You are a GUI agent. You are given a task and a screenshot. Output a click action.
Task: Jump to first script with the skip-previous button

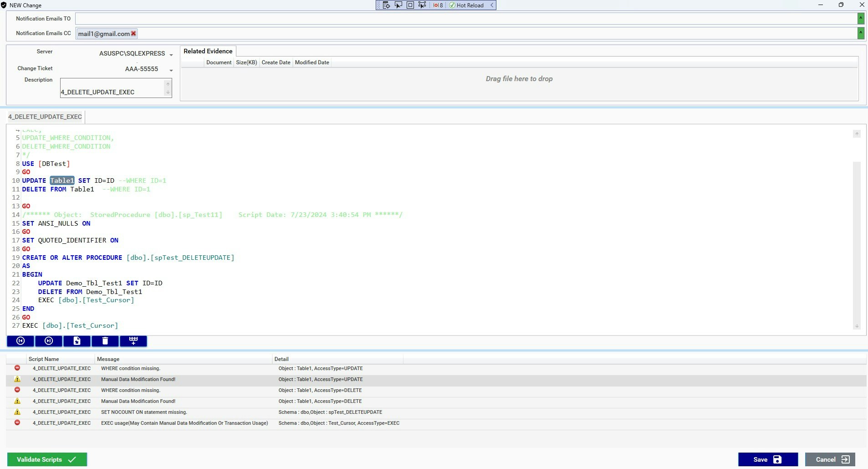[20, 341]
